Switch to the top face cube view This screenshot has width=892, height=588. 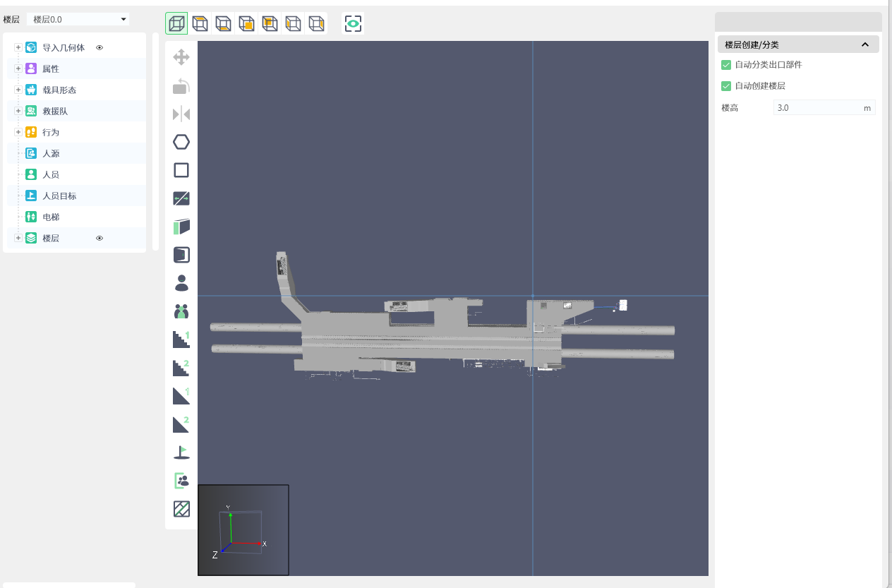tap(200, 23)
